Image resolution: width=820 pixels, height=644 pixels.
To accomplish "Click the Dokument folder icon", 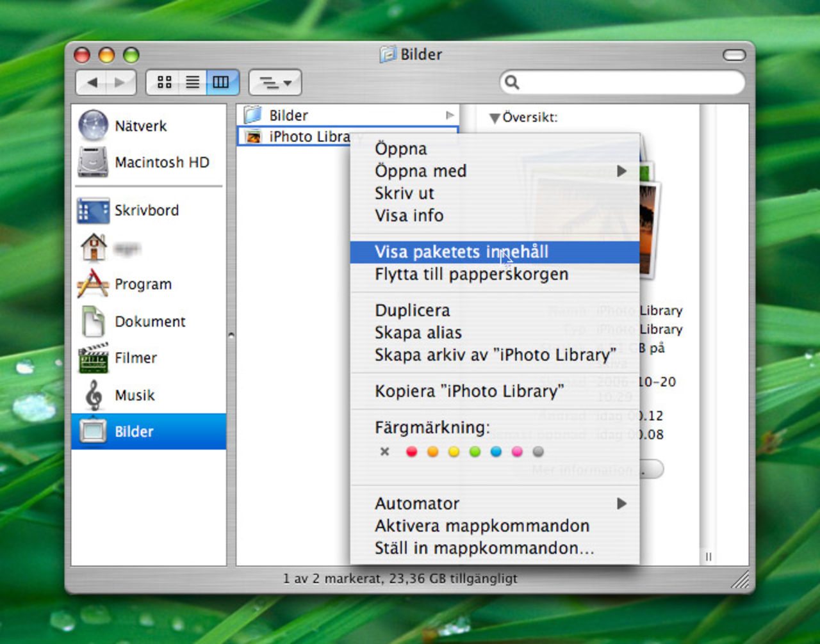I will [x=94, y=321].
